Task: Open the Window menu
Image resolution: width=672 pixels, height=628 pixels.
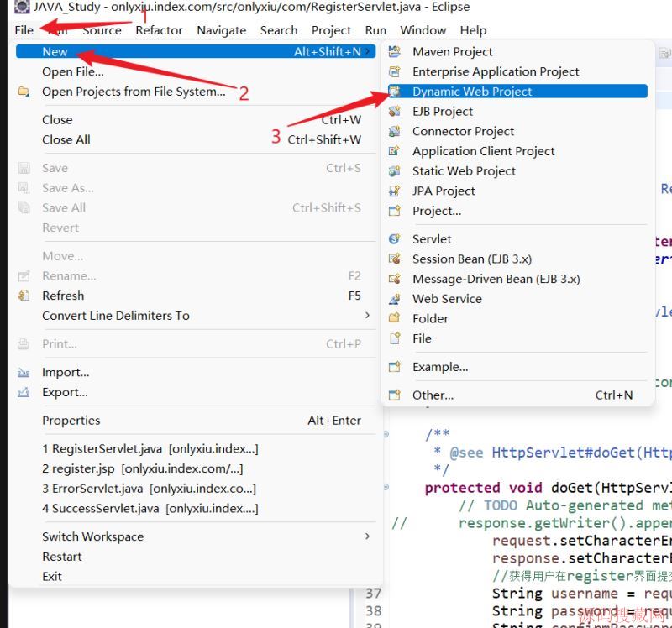Action: click(x=423, y=30)
